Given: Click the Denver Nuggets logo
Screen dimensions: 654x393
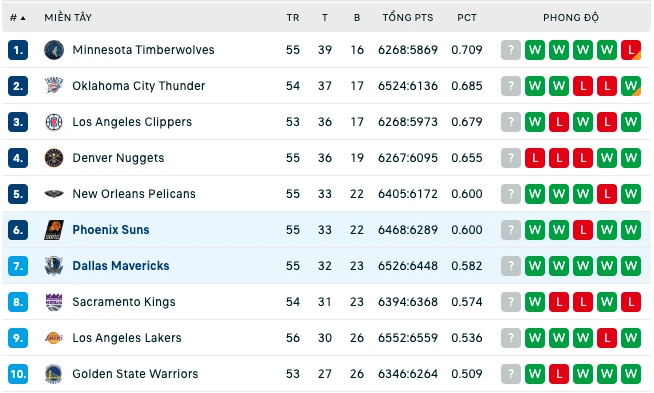Looking at the screenshot, I should [x=54, y=158].
